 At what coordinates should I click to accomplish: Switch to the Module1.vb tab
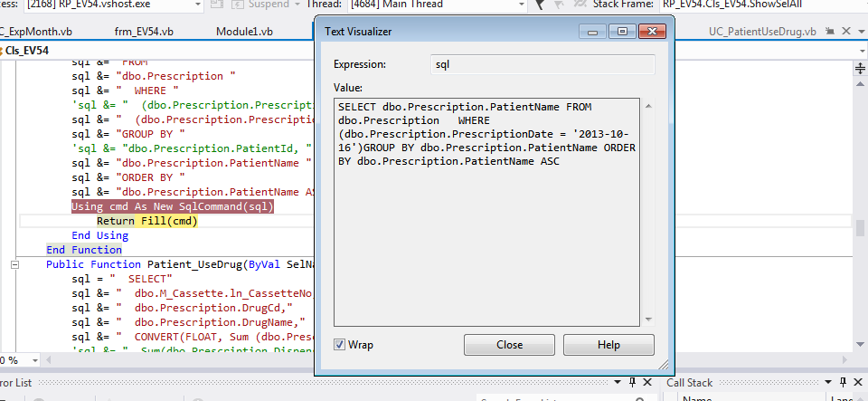(244, 31)
